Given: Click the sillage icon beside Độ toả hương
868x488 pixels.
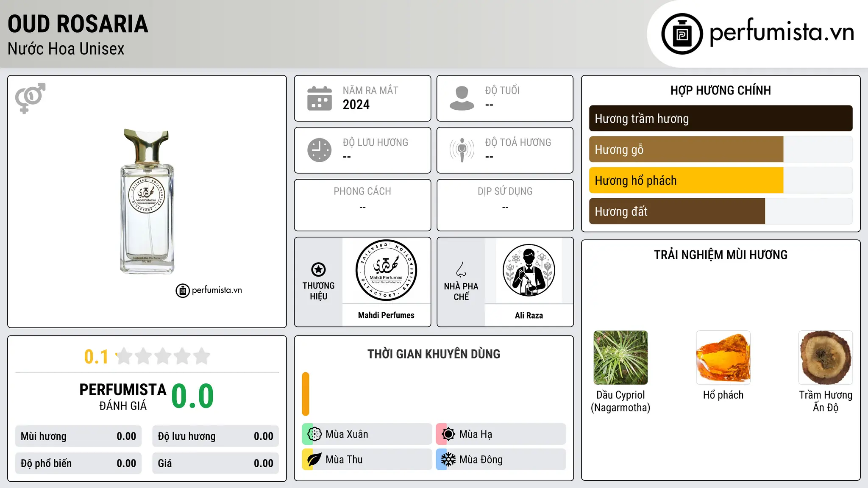Looking at the screenshot, I should tap(462, 150).
